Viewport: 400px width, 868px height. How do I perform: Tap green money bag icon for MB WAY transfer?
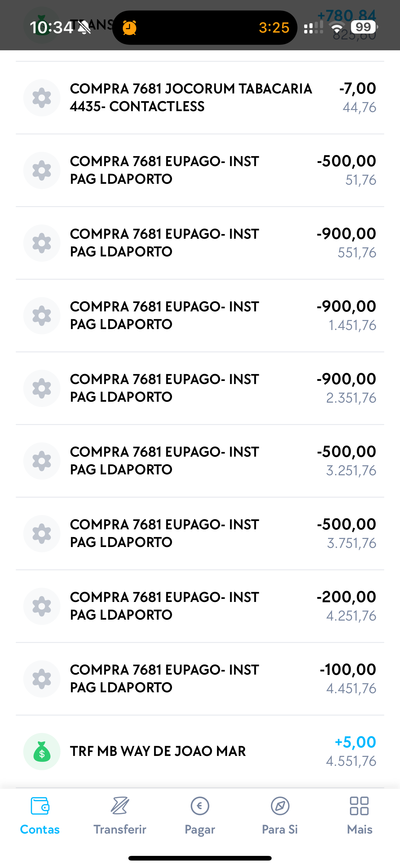coord(42,751)
